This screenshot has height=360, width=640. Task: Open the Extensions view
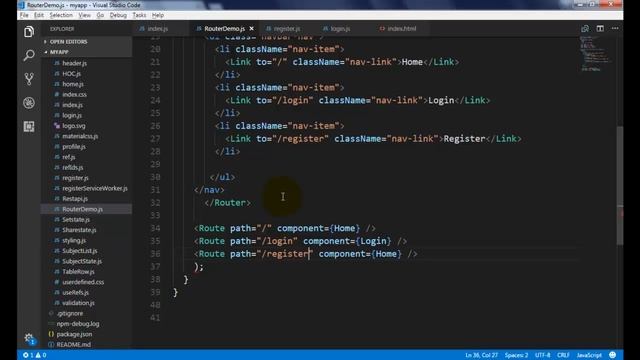coord(29,127)
